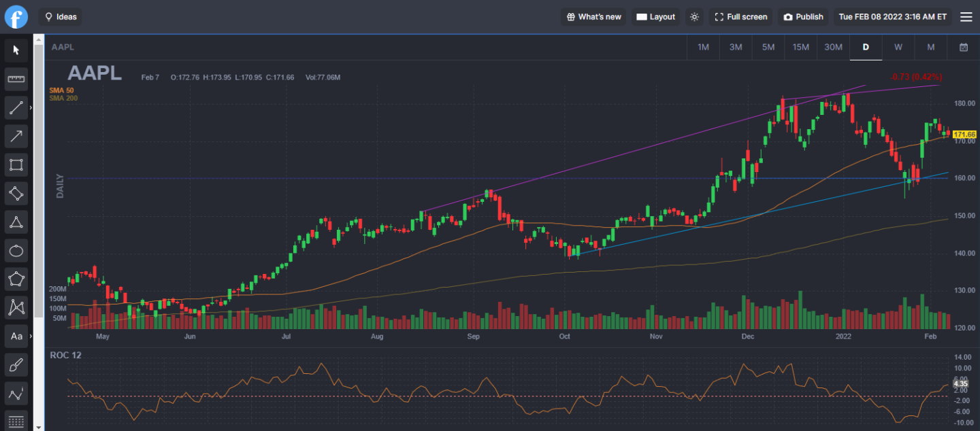This screenshot has width=980, height=431.
Task: Open the Layout dropdown
Action: pos(656,17)
